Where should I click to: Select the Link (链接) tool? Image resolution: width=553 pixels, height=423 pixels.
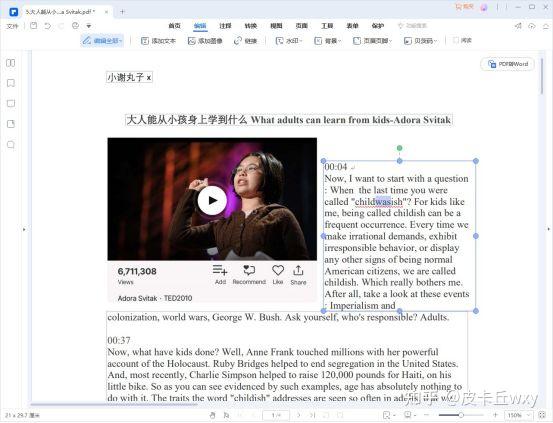[x=245, y=41]
